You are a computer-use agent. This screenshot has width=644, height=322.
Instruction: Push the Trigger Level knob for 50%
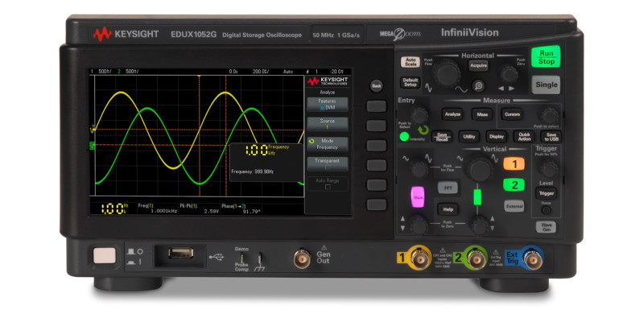coord(548,168)
